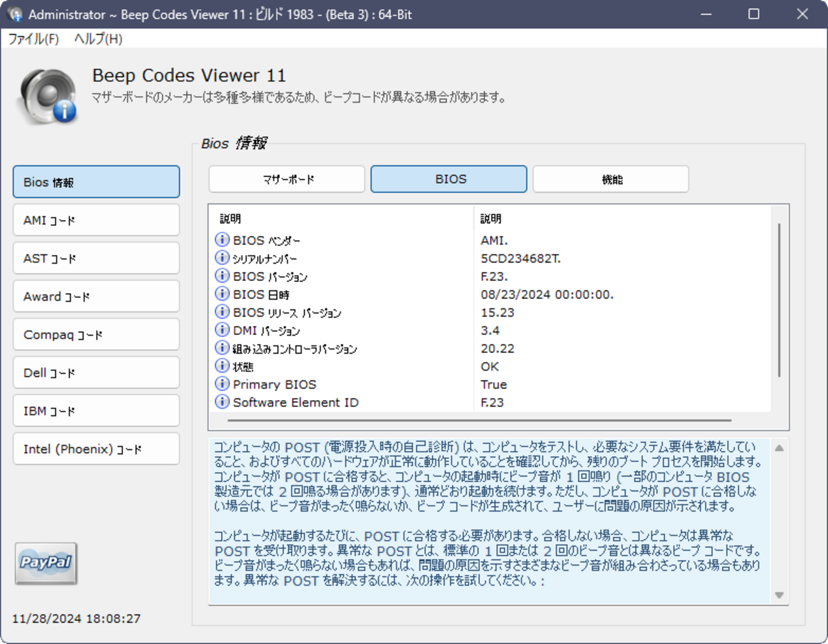Image resolution: width=828 pixels, height=644 pixels.
Task: Open the AMI コード section
Action: coord(96,220)
